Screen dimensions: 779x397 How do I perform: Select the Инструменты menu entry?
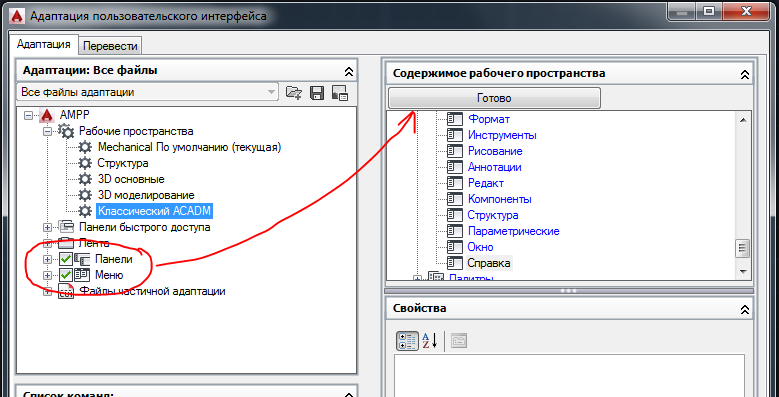point(502,135)
